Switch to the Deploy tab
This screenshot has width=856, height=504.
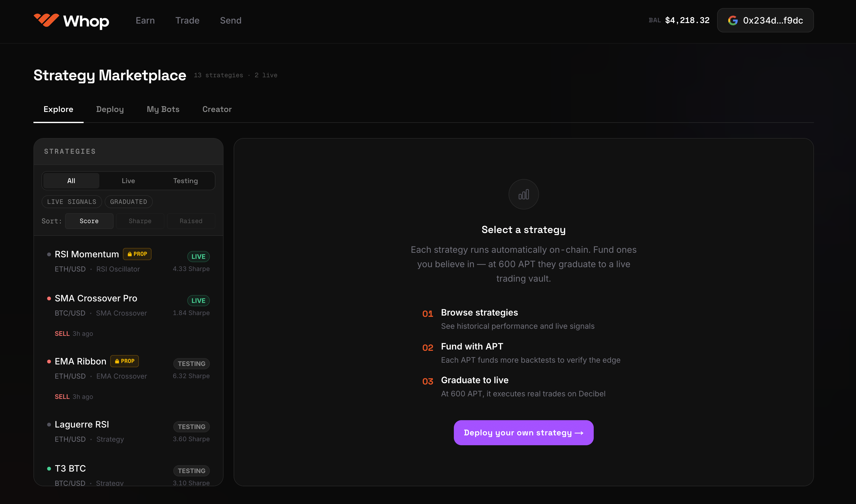[x=110, y=109]
